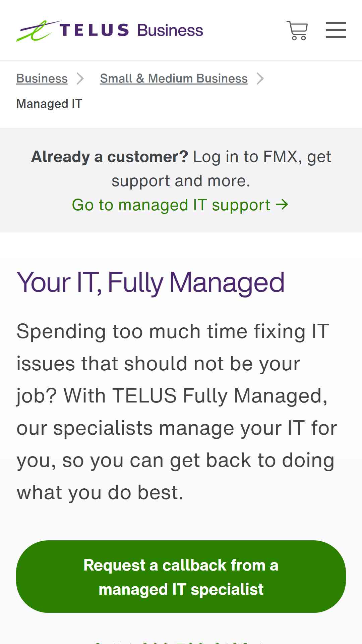Navigate to Small & Medium Business breadcrumb
362x644 pixels.
[x=174, y=78]
